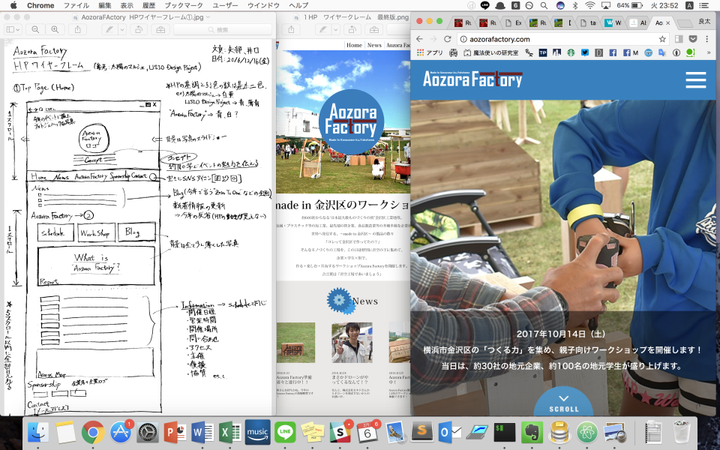This screenshot has height=450, width=720.
Task: Rotate the 最終版.png image in Preview
Action: [352, 29]
